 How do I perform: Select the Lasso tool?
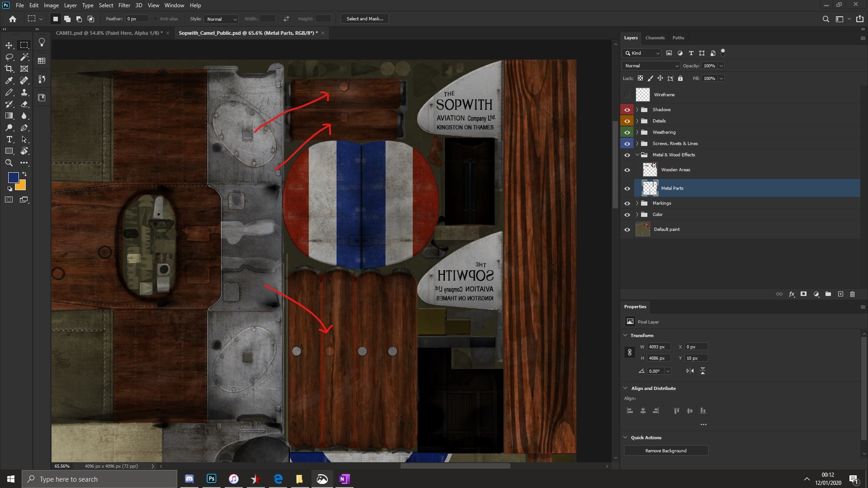point(9,57)
